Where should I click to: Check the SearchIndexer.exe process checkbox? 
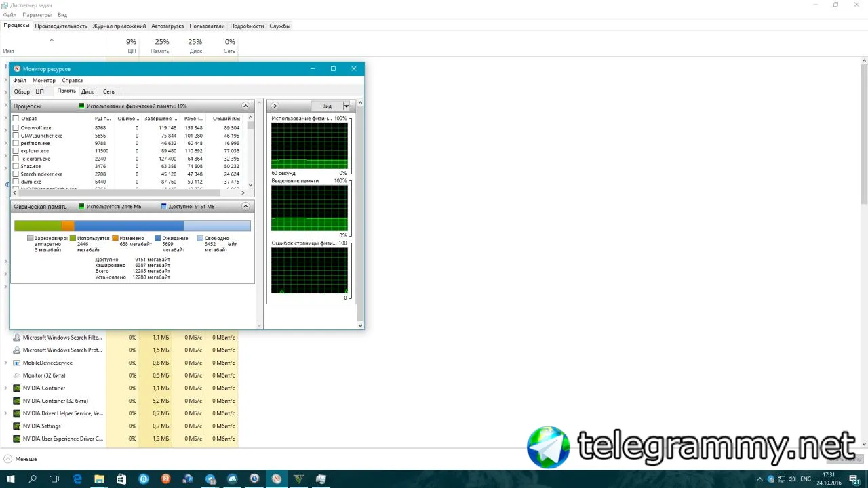coord(16,174)
